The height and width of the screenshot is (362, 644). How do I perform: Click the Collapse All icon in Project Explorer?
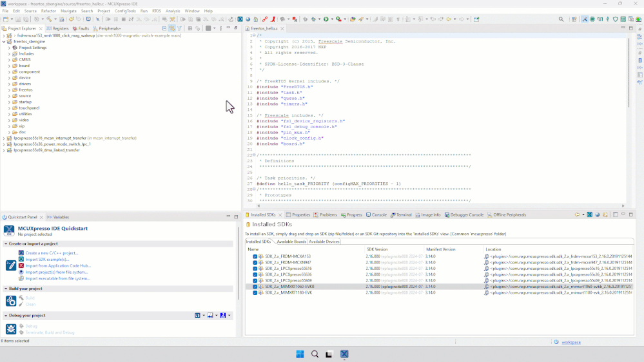click(x=164, y=28)
